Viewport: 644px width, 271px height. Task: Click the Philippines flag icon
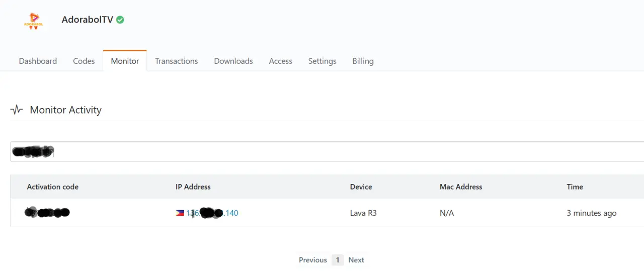tap(180, 213)
